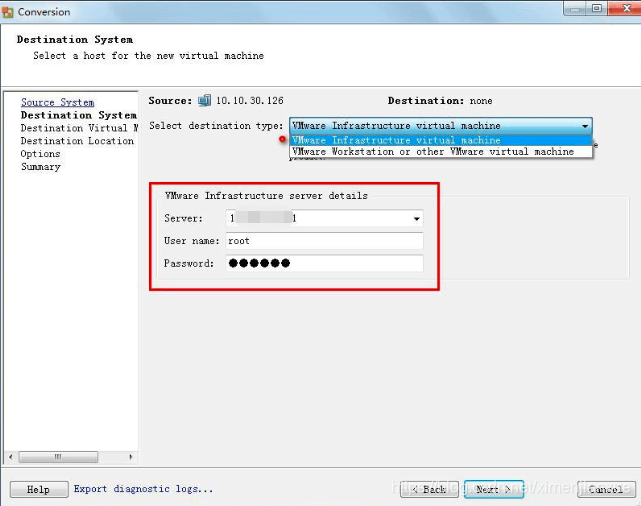This screenshot has height=506, width=641.
Task: Open the Source System step link
Action: [58, 102]
